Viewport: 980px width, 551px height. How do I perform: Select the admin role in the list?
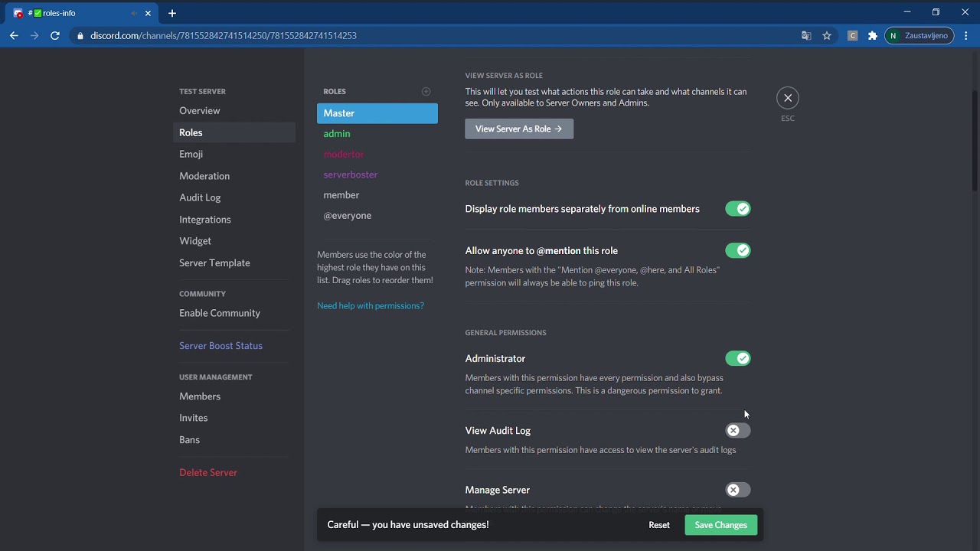(337, 134)
